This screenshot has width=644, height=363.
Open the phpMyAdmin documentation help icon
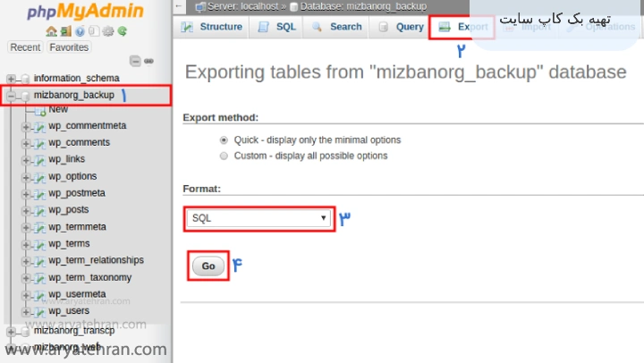(80, 30)
